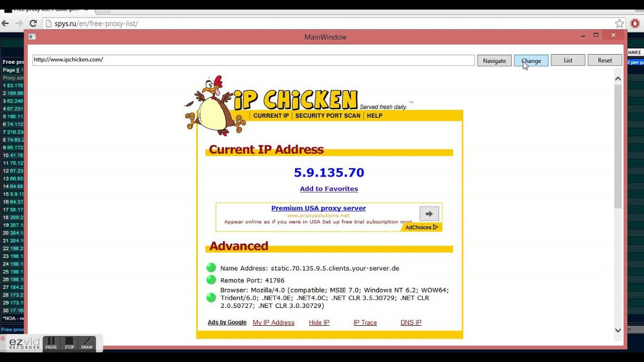Viewport: 644px width, 362px height.
Task: Click the ad arrow button
Action: (429, 214)
